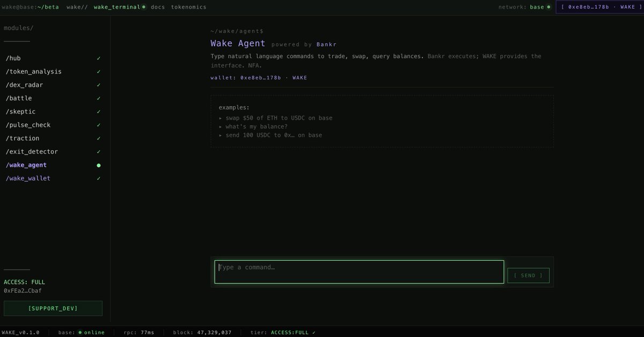This screenshot has width=644, height=337.
Task: Focus the 'Type a command…' input
Action: coord(359,272)
